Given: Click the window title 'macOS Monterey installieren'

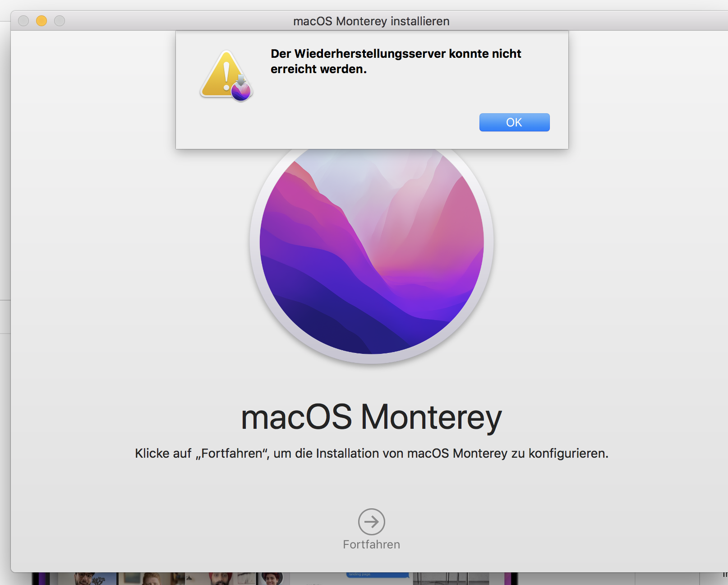Looking at the screenshot, I should (371, 21).
